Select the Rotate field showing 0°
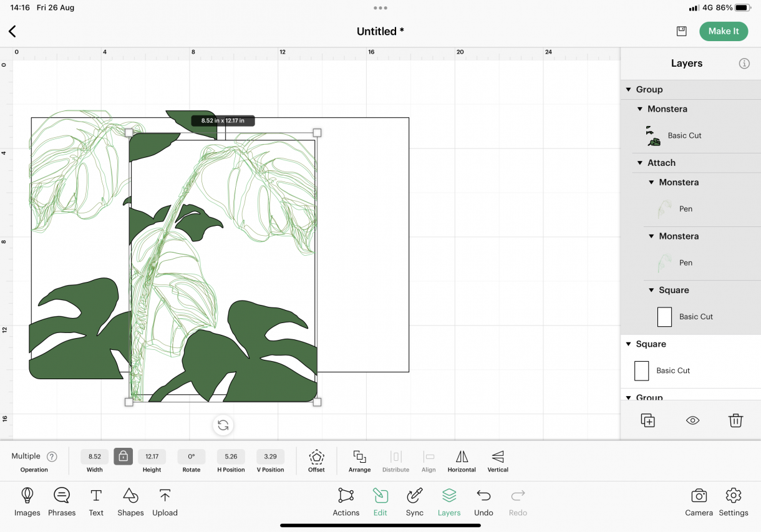 pyautogui.click(x=191, y=457)
